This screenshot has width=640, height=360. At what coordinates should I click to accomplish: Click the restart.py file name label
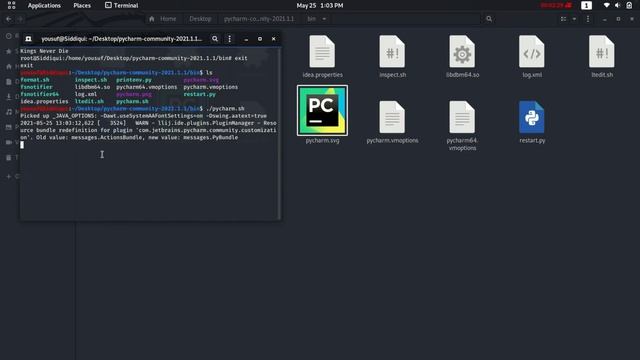[532, 140]
